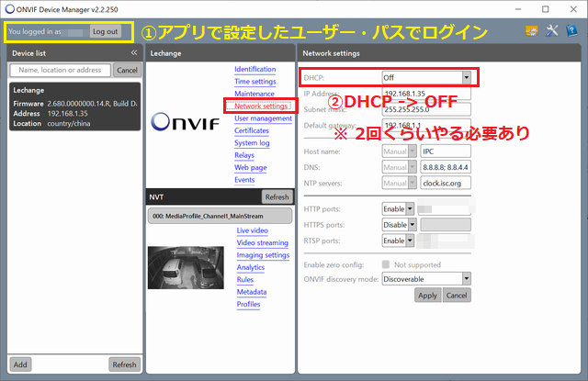Open the Rules link

click(245, 280)
